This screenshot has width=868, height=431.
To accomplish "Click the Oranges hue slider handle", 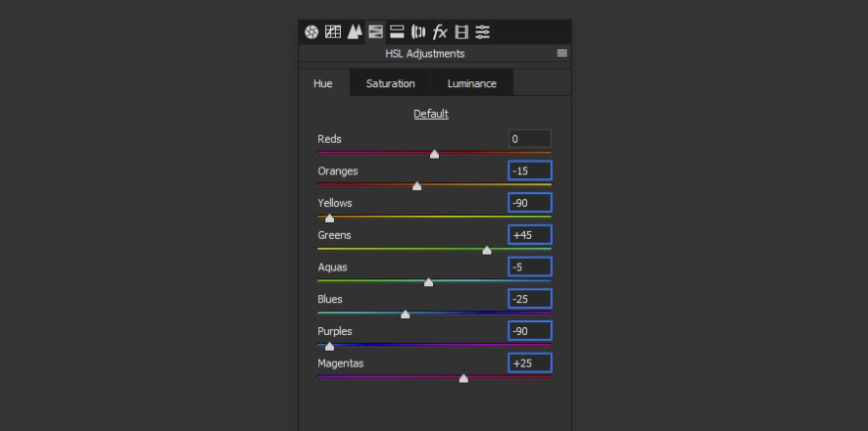I will [417, 186].
